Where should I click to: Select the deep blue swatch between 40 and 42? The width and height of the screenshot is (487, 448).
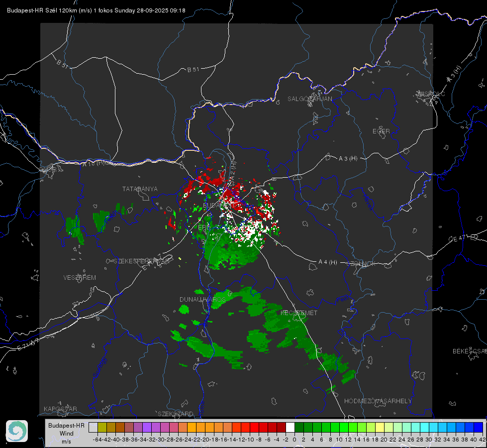pyautogui.click(x=479, y=427)
